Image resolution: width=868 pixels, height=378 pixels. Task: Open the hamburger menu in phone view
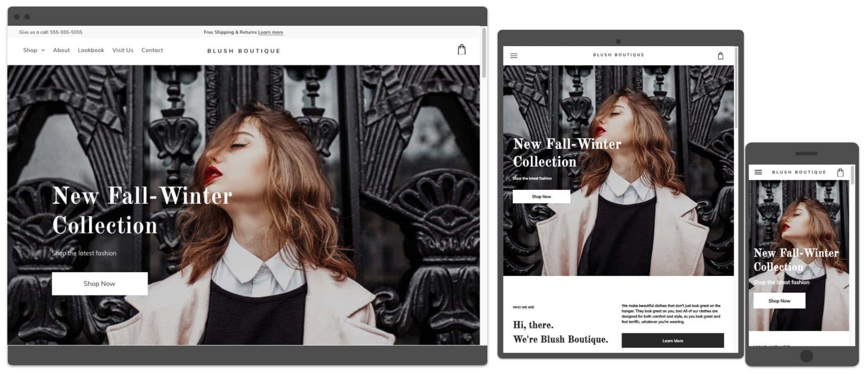pos(758,172)
